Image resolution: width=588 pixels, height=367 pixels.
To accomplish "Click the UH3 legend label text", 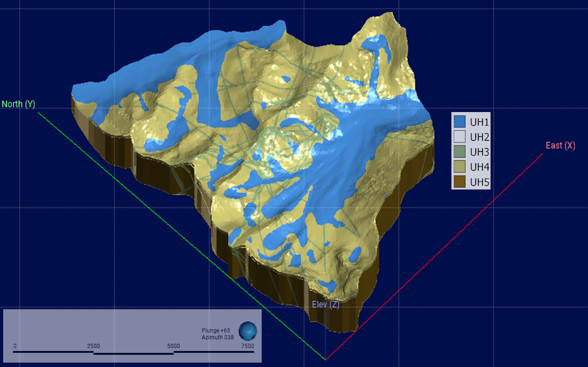I will pyautogui.click(x=480, y=152).
